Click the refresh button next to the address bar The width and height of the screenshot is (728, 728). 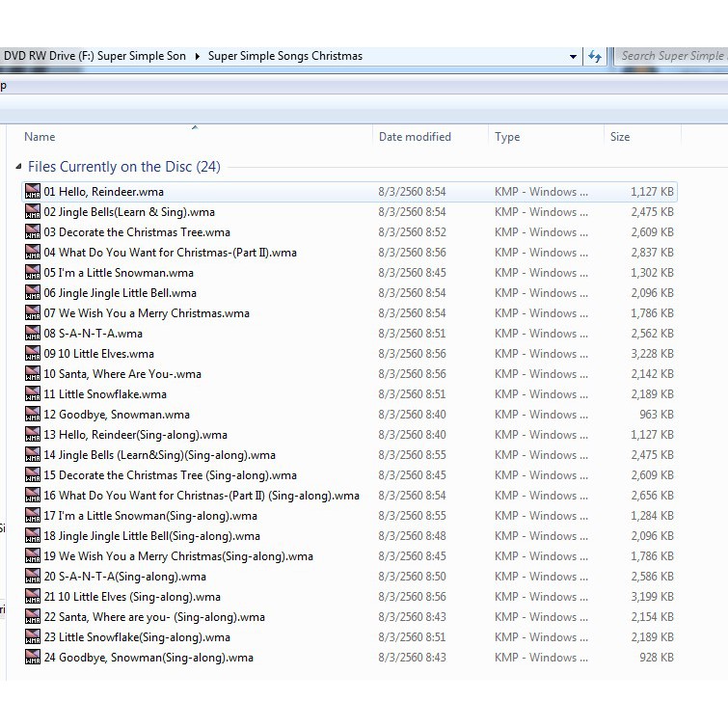tap(595, 57)
